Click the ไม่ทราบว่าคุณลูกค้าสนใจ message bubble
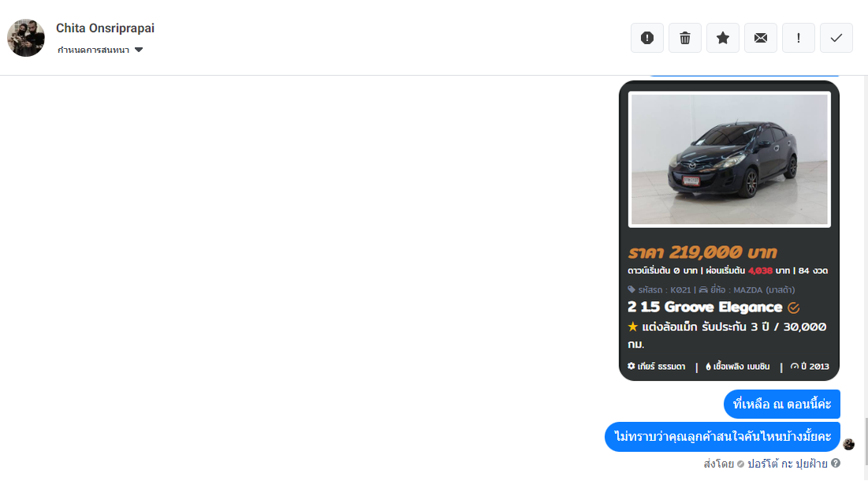This screenshot has width=868, height=481. point(722,437)
